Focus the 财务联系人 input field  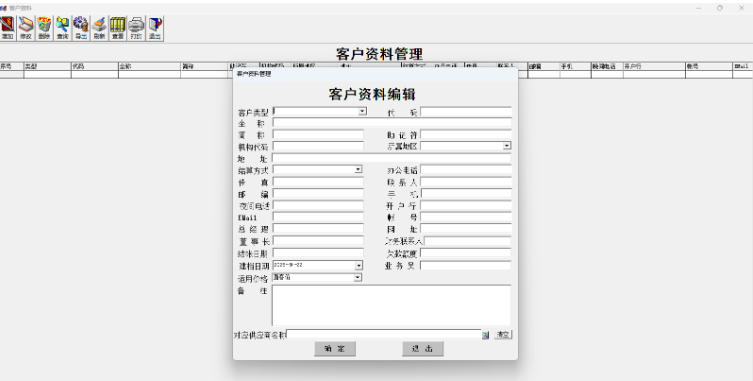pyautogui.click(x=468, y=241)
